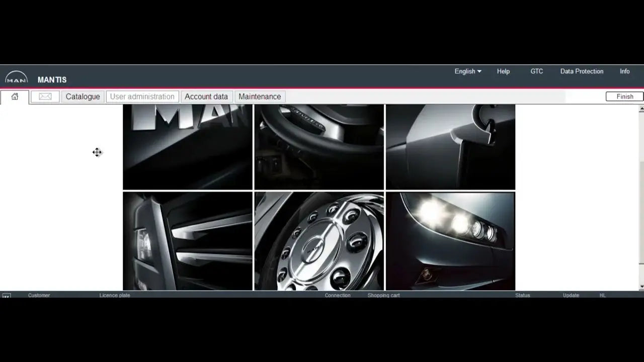Image resolution: width=644 pixels, height=362 pixels.
Task: View the Data Protection page
Action: point(582,71)
